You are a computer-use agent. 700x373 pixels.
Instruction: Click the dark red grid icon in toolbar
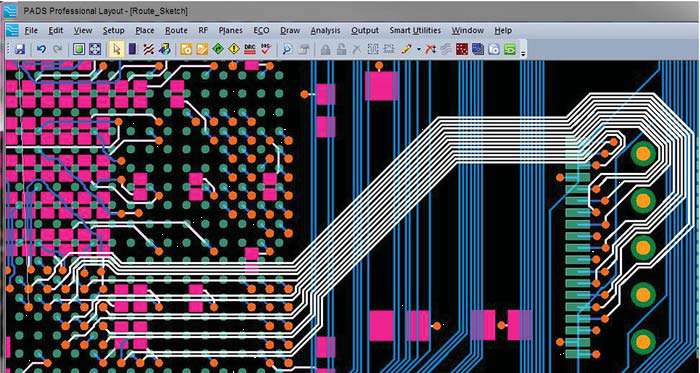tap(462, 49)
